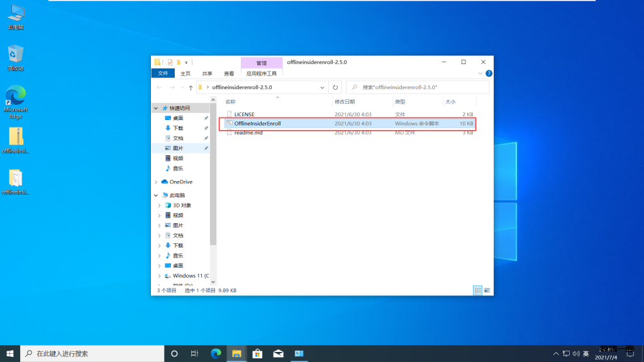This screenshot has height=362, width=644.
Task: Click the blue Help question mark icon
Action: coord(489,74)
